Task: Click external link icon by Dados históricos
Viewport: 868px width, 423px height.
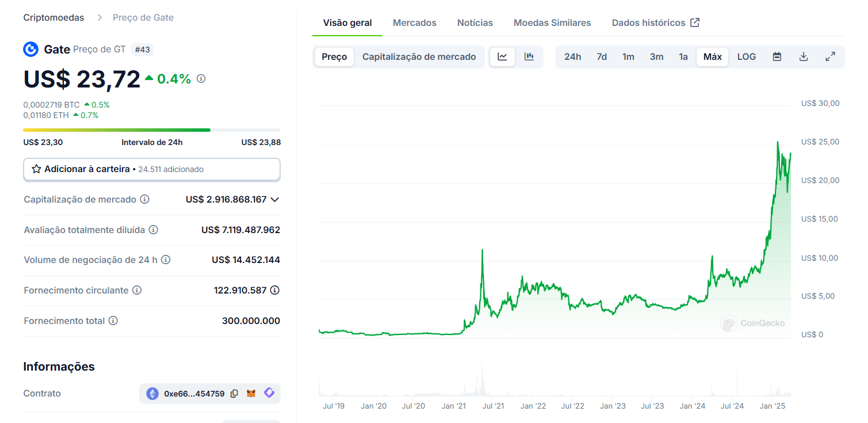Action: 695,22
